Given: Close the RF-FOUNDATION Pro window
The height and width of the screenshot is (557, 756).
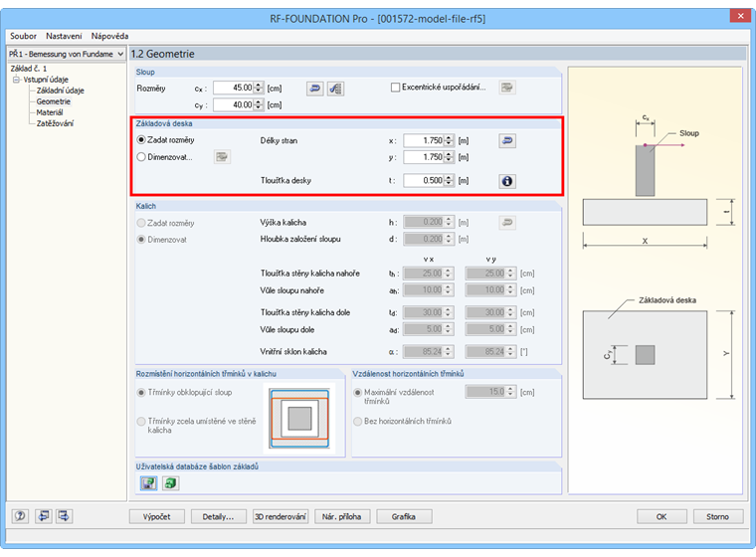Looking at the screenshot, I should [x=740, y=16].
